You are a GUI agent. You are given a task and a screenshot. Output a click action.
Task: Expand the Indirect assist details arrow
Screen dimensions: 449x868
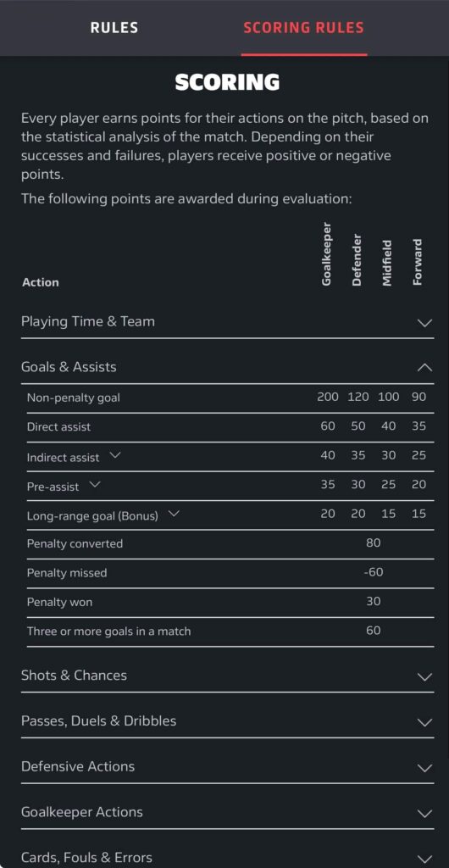point(114,455)
